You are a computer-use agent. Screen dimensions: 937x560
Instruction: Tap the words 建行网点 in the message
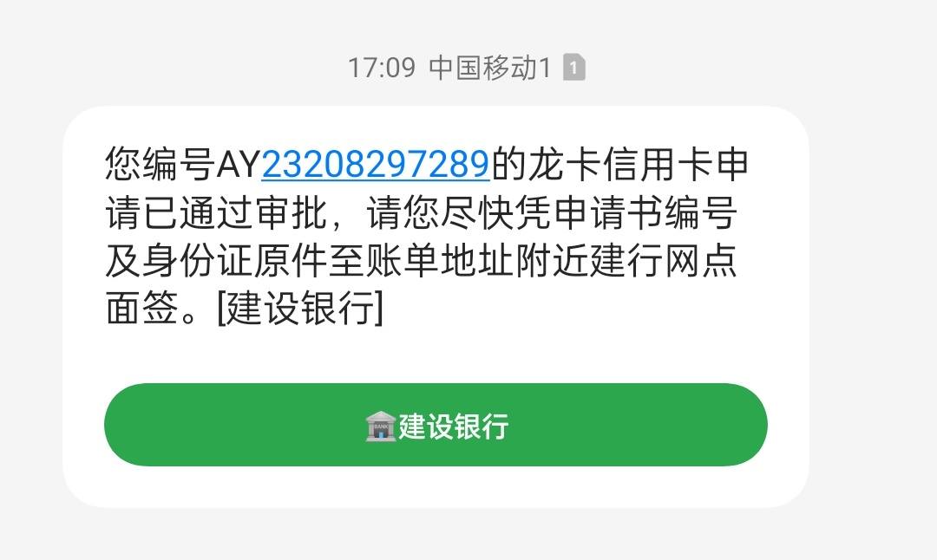click(x=663, y=261)
